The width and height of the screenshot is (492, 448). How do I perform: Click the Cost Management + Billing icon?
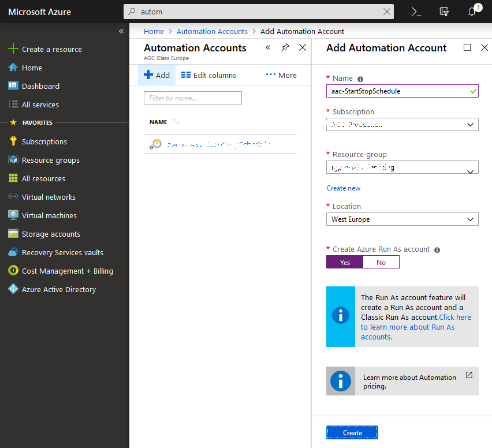[x=13, y=270]
